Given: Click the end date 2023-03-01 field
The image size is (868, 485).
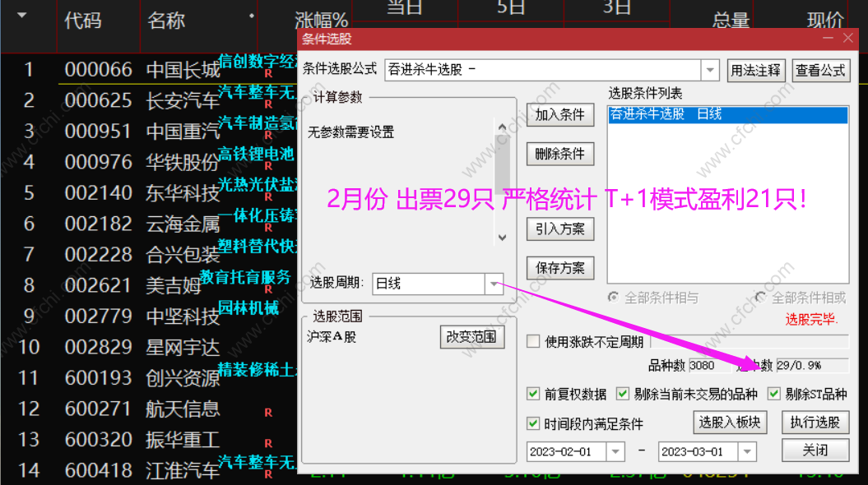Looking at the screenshot, I should (699, 452).
